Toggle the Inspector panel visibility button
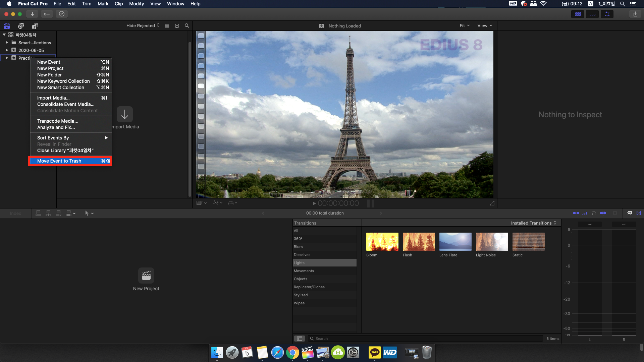The height and width of the screenshot is (362, 644). point(607,14)
